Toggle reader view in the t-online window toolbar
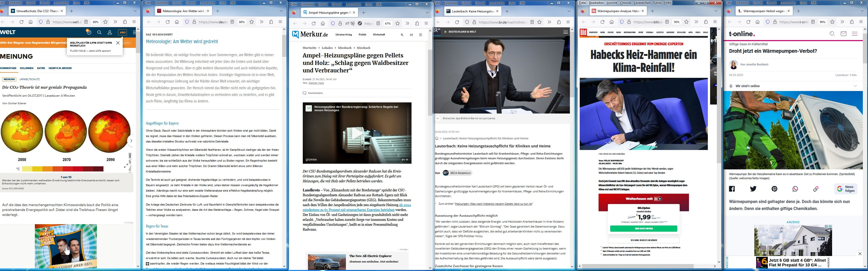 coord(813,22)
